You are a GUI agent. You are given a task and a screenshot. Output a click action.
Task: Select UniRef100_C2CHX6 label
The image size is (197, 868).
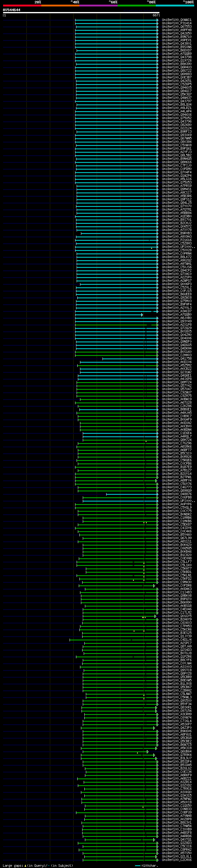click(x=177, y=860)
